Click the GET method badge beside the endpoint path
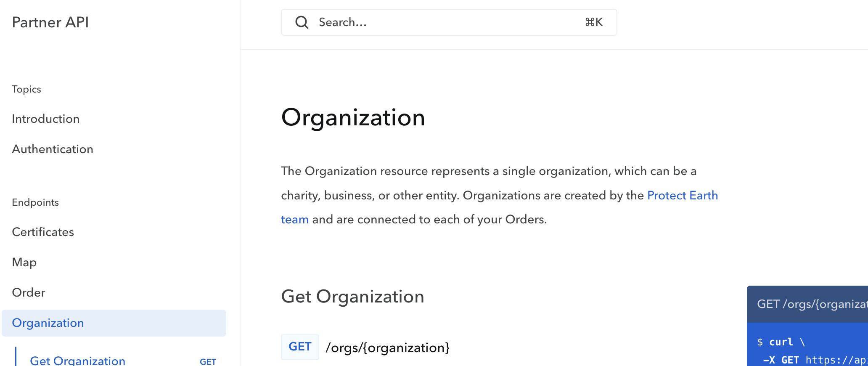The width and height of the screenshot is (868, 366). [300, 347]
